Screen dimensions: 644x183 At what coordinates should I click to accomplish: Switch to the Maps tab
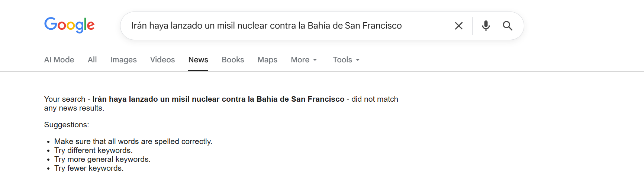[267, 60]
